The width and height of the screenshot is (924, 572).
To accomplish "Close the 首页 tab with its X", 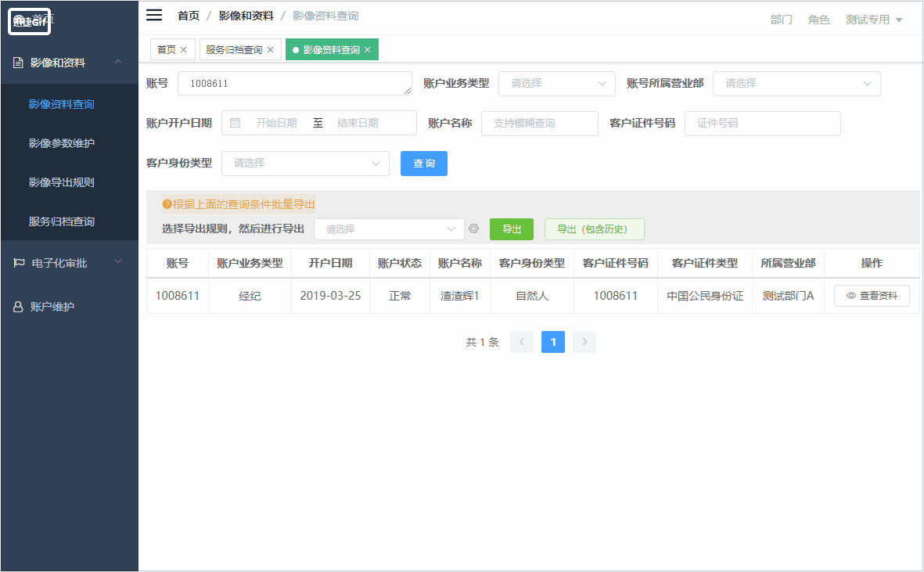I will [x=183, y=50].
